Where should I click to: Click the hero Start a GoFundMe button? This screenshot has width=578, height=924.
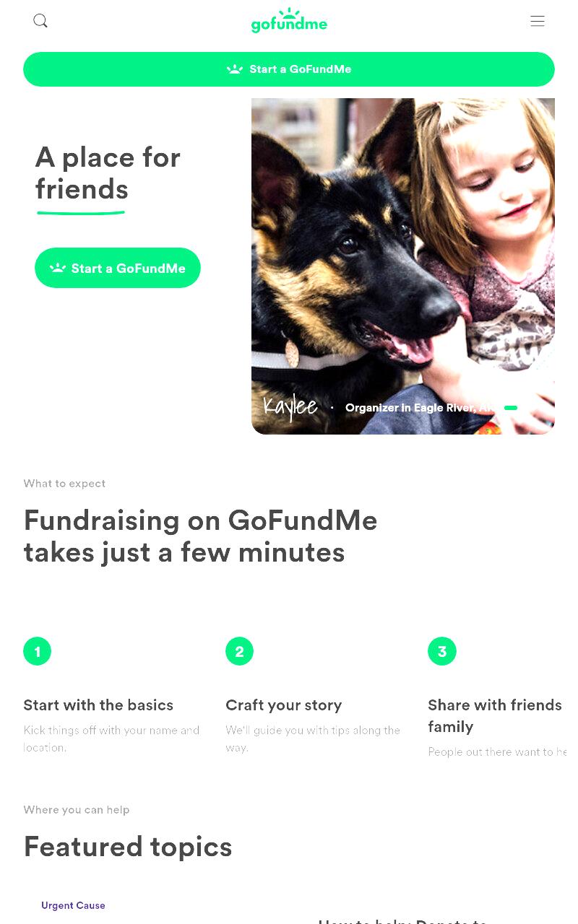tap(118, 268)
